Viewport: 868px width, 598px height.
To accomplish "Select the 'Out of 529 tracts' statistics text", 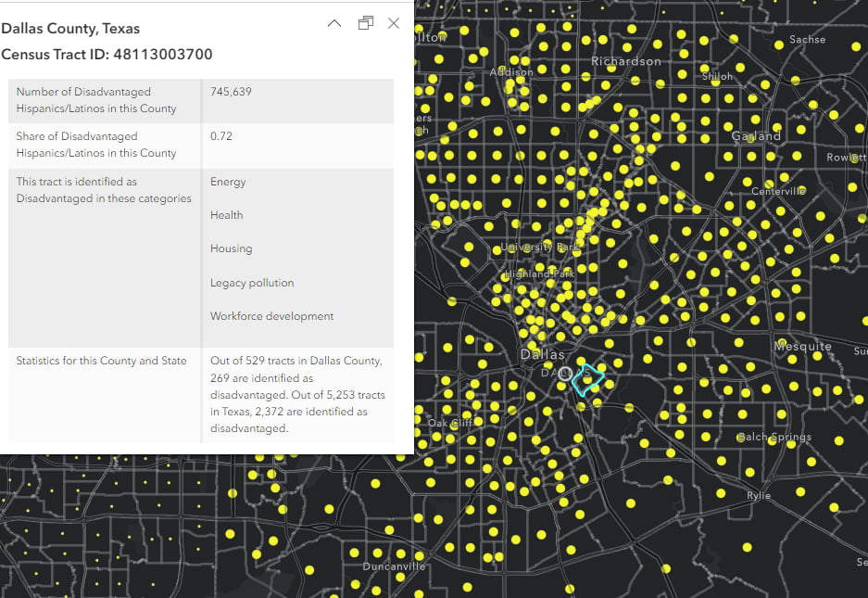I will pyautogui.click(x=297, y=395).
